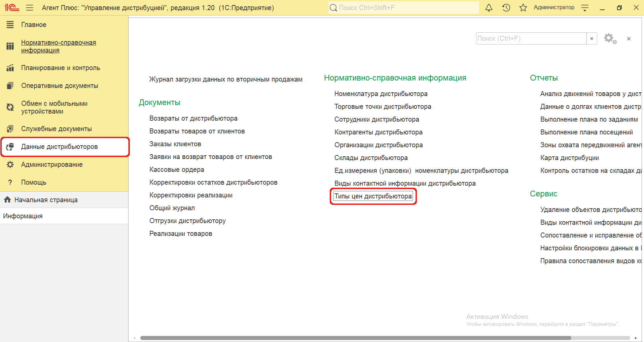Open Заявки на возврат товаров от клиентов
The height and width of the screenshot is (342, 644).
point(211,157)
